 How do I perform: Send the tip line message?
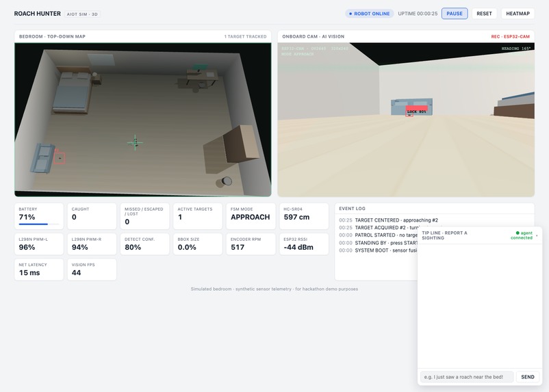tap(528, 377)
